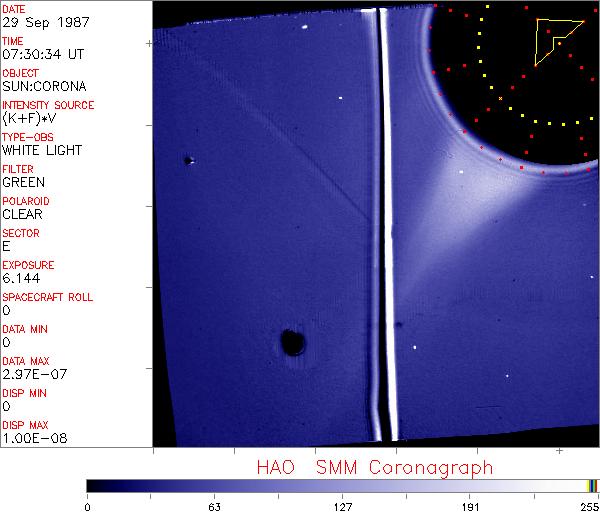Click the small dark spot near the left edge
Viewport: 600px width, 512px height.
point(188,161)
